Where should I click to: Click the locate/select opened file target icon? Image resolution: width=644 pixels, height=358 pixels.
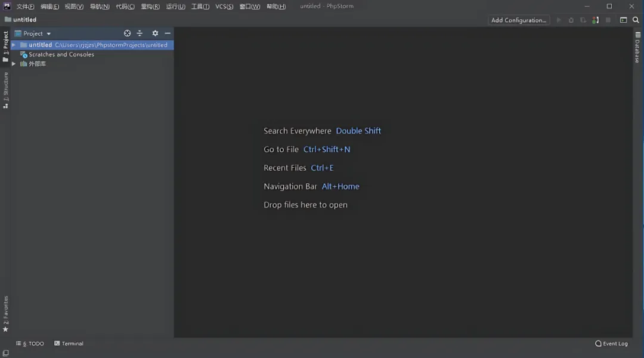click(128, 33)
